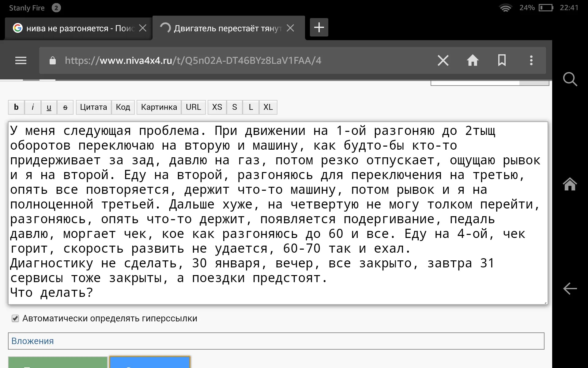Open a new tab with plus button
The height and width of the screenshot is (368, 588).
(319, 28)
